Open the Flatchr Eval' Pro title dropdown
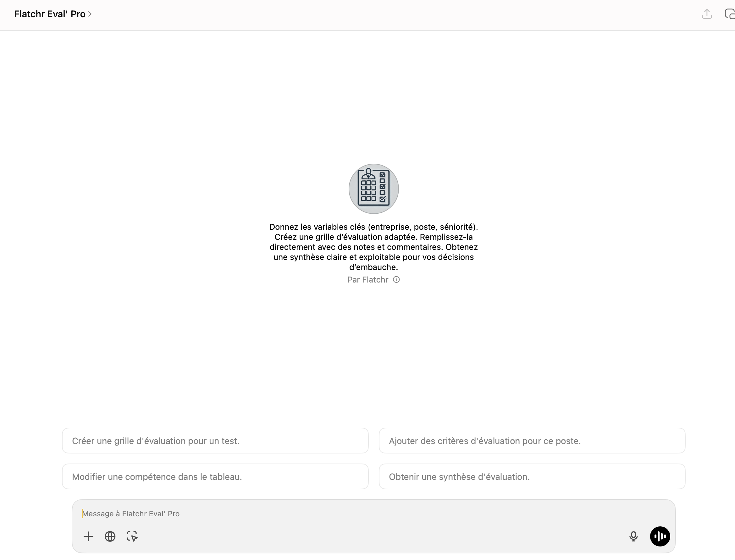The image size is (735, 560). tap(53, 14)
